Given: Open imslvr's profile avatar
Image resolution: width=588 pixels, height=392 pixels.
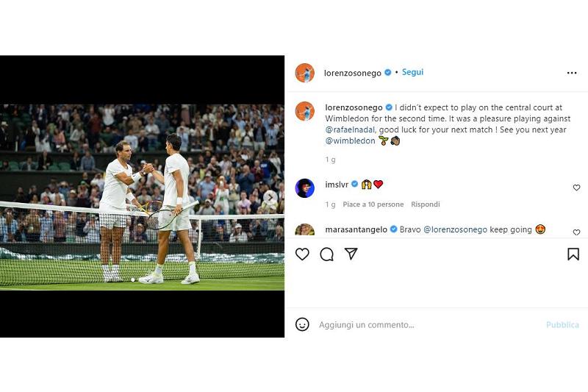Looking at the screenshot, I should [x=305, y=188].
